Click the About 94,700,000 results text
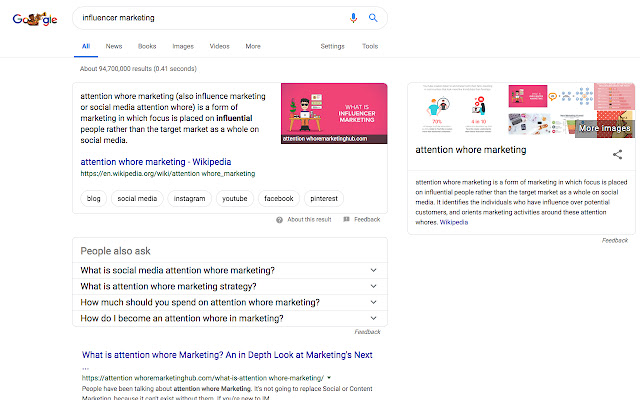Screen dimensions: 640x400 pyautogui.click(x=138, y=69)
